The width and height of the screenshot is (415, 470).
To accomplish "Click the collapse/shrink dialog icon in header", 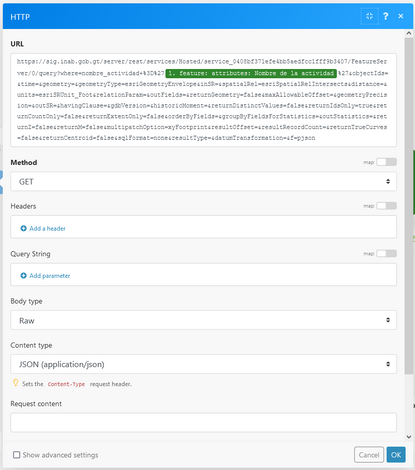I will [369, 16].
